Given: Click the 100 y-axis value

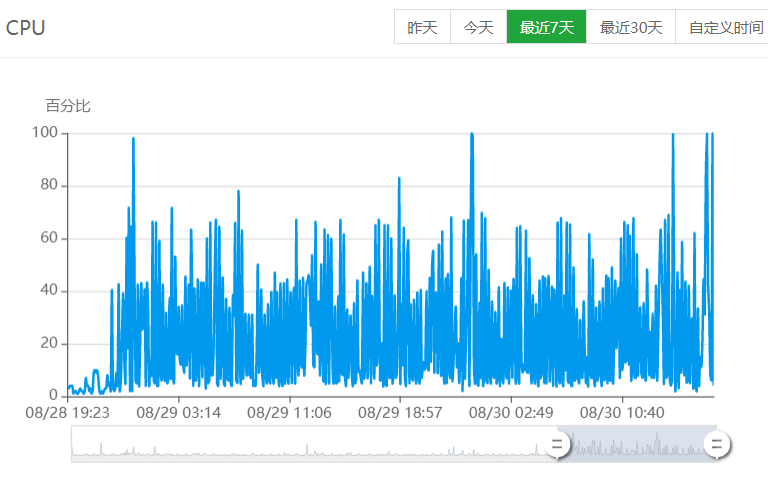Looking at the screenshot, I should (x=45, y=132).
